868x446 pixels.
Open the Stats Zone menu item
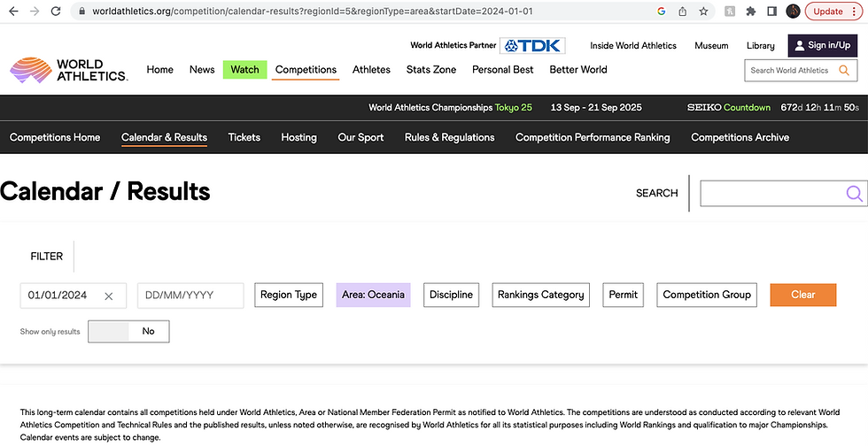click(431, 69)
